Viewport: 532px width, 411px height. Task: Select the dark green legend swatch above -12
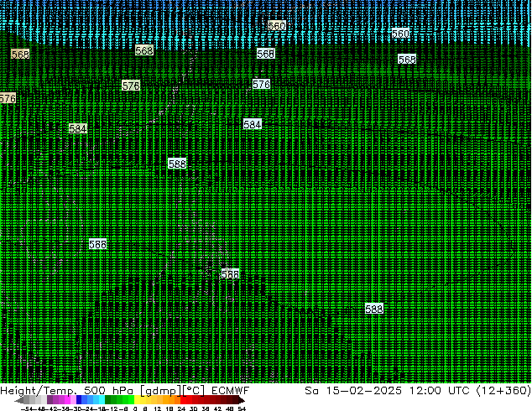107,399
